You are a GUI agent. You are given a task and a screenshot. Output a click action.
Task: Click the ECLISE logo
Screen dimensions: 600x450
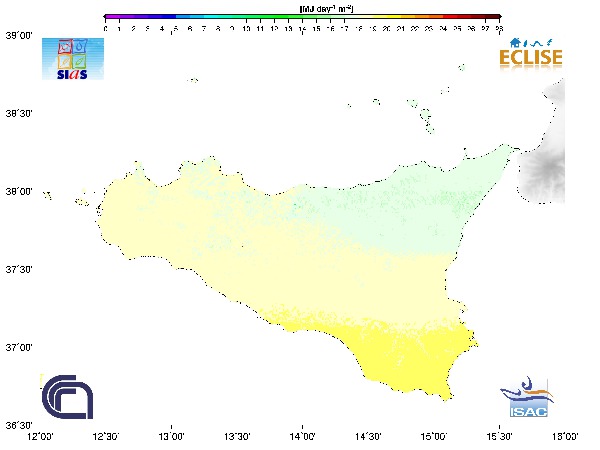click(531, 58)
